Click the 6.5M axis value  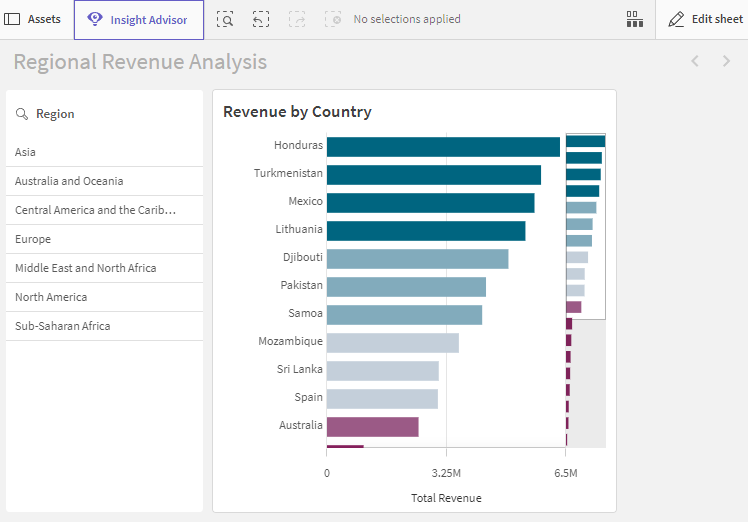click(x=566, y=473)
